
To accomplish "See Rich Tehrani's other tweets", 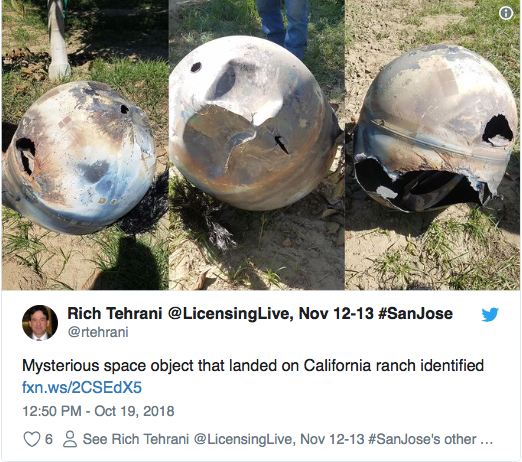I will coord(288,439).
